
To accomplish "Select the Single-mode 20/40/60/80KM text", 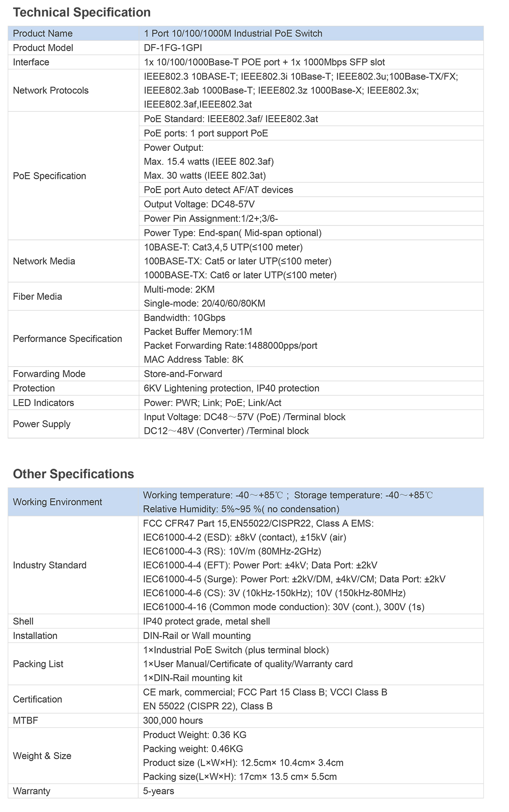I will pyautogui.click(x=204, y=303).
